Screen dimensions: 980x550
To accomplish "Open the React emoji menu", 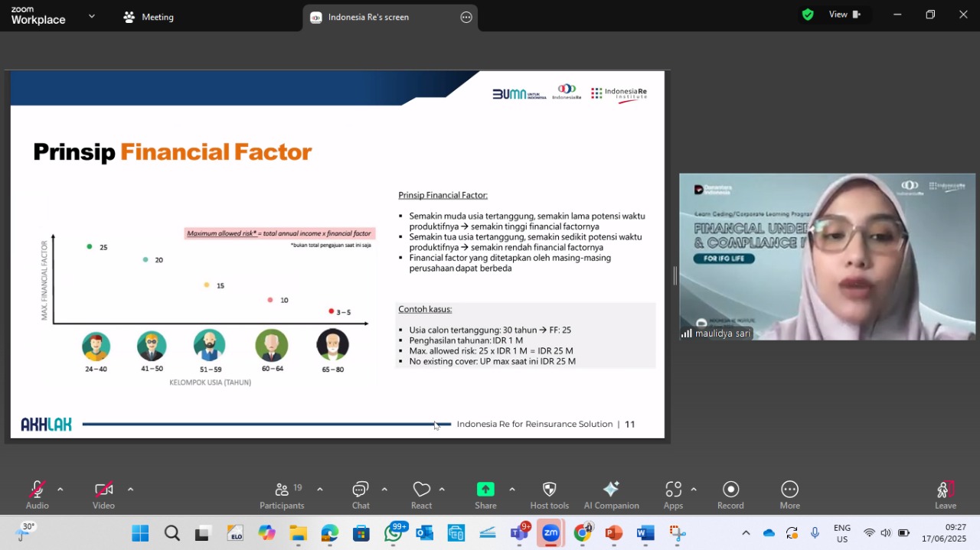I will pos(421,495).
